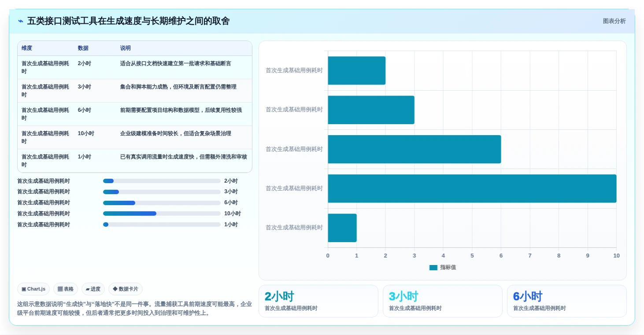Click the footnote paragraph starting 这组示意数据说明

pyautogui.click(x=134, y=309)
